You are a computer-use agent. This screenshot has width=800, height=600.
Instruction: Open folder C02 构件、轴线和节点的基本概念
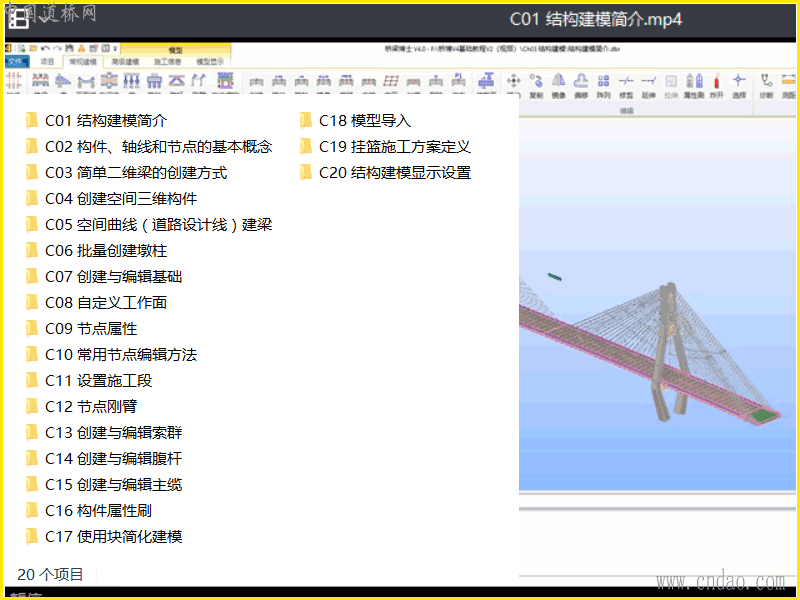click(149, 147)
